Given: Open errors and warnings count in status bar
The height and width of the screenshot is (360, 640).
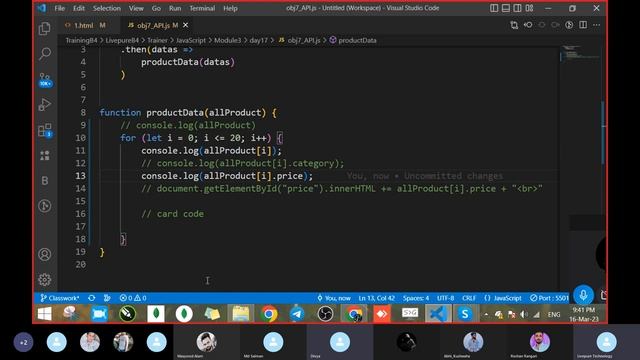Looking at the screenshot, I should [133, 298].
